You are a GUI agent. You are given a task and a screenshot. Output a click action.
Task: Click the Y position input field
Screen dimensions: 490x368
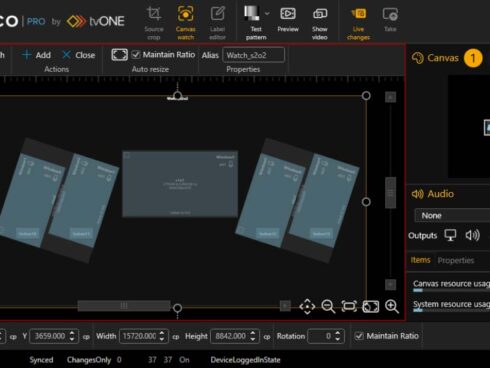[x=49, y=336]
